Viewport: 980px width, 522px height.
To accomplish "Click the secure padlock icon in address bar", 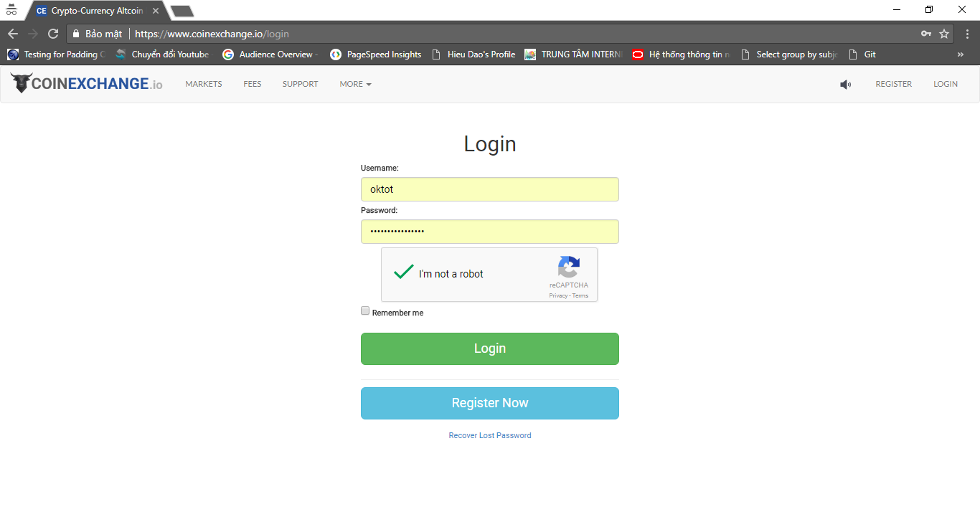I will point(76,34).
